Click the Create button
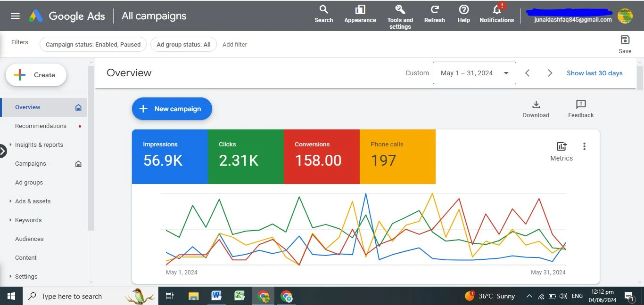The image size is (644, 305). (x=36, y=75)
